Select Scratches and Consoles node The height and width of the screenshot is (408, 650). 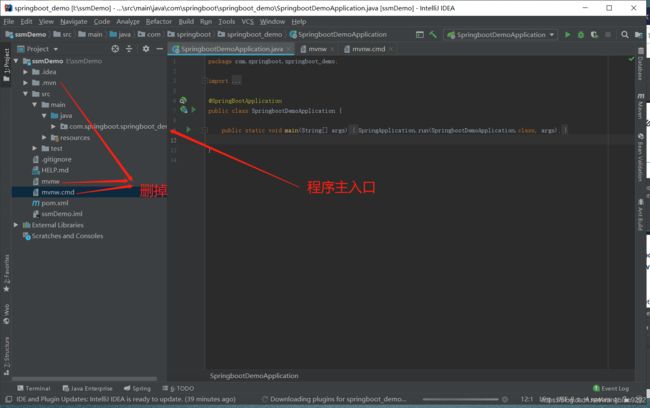point(63,236)
